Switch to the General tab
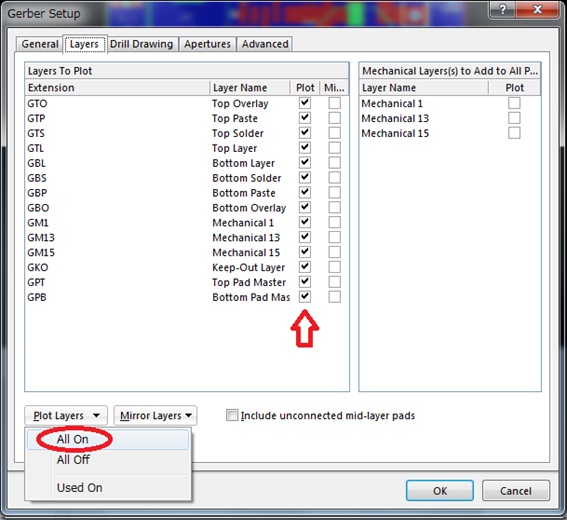 (40, 44)
